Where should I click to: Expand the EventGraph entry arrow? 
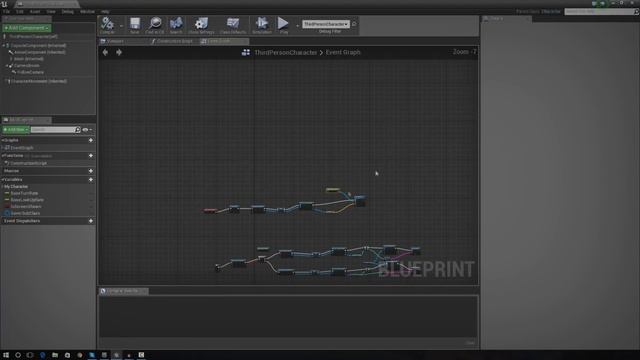(x=3, y=148)
